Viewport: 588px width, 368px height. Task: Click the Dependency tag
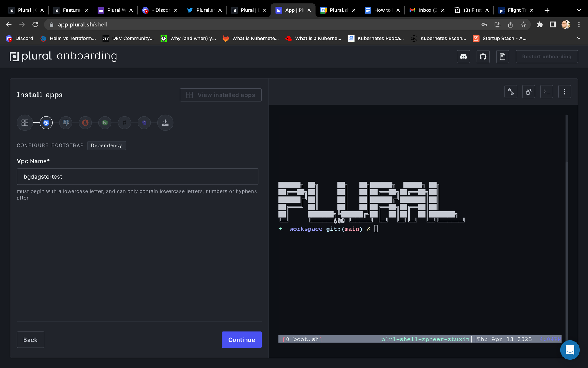pyautogui.click(x=106, y=145)
